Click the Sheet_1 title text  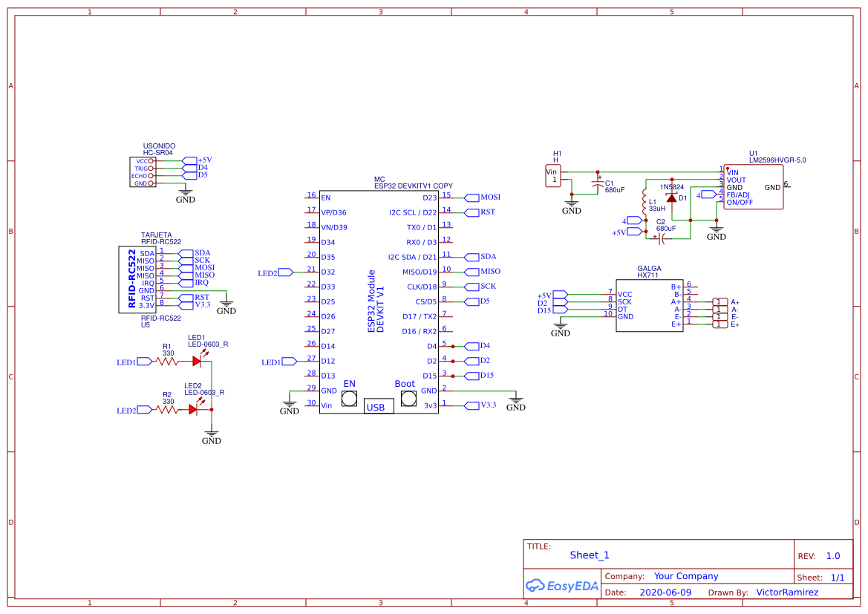[x=589, y=555]
